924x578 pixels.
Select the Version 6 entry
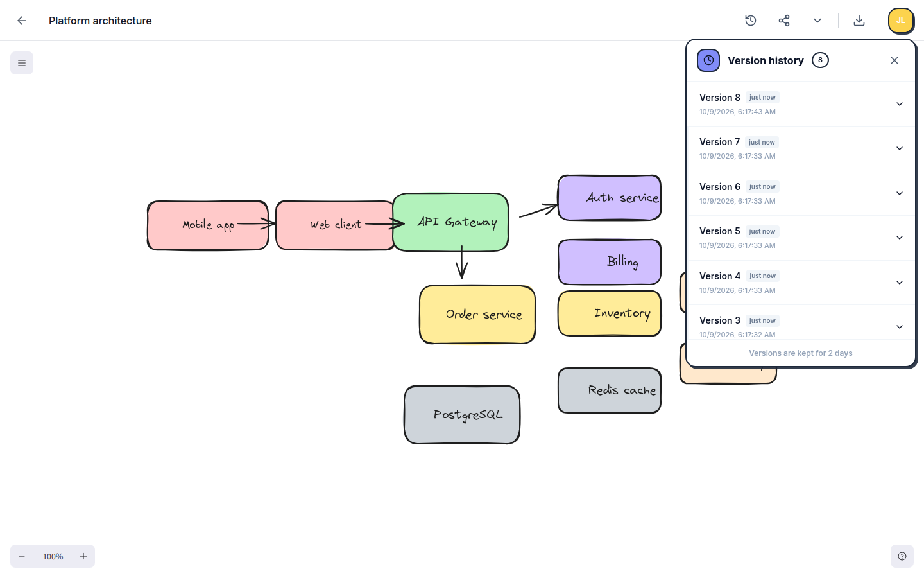pyautogui.click(x=801, y=193)
